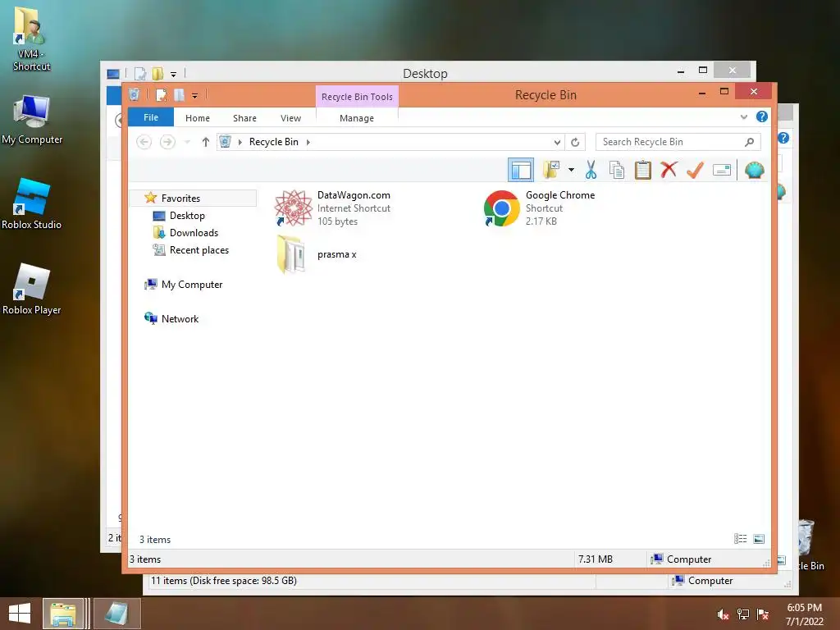Viewport: 840px width, 630px height.
Task: Select the DataWagon.com Internet Shortcut item
Action: 332,208
